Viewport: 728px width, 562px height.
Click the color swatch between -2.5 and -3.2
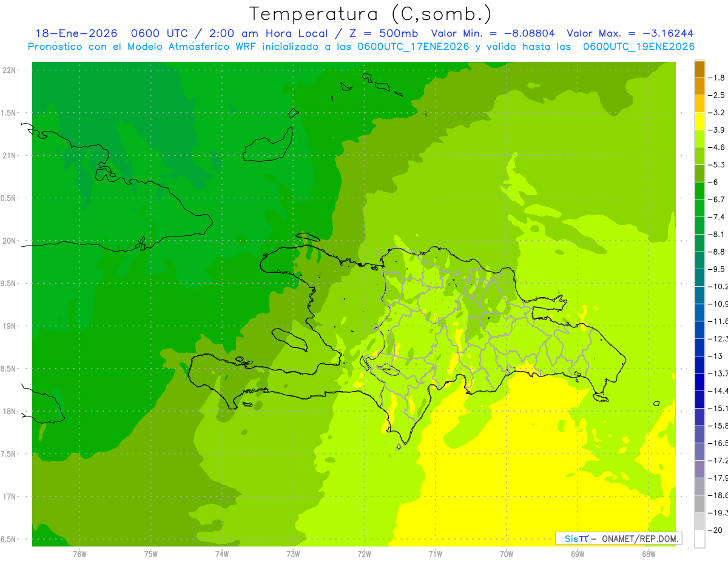699,104
